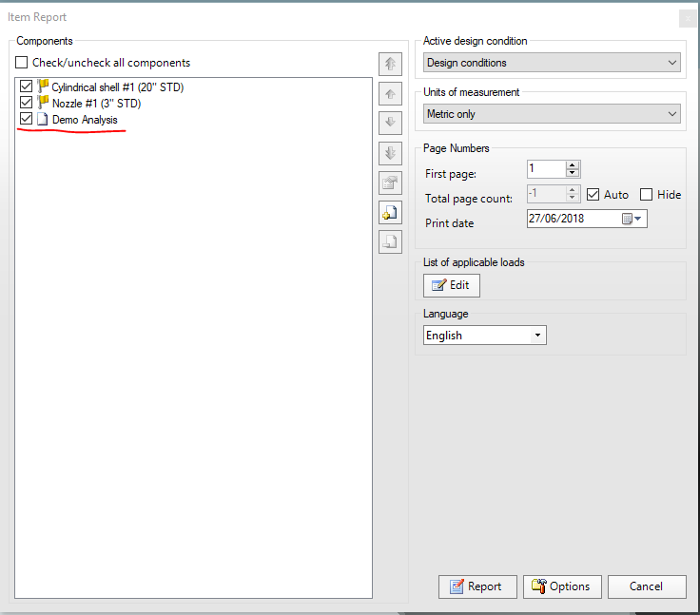This screenshot has width=700, height=615.
Task: Disable the Auto page count checkbox
Action: pyautogui.click(x=593, y=195)
